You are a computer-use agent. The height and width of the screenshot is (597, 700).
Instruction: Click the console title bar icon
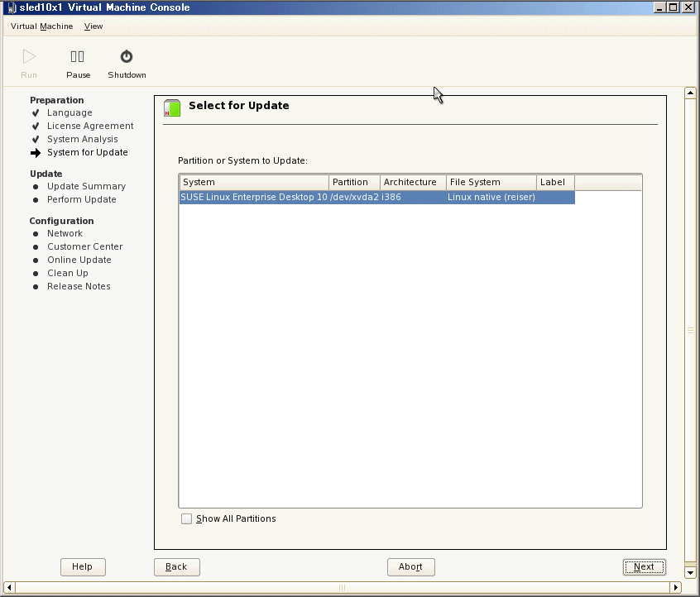click(x=12, y=7)
